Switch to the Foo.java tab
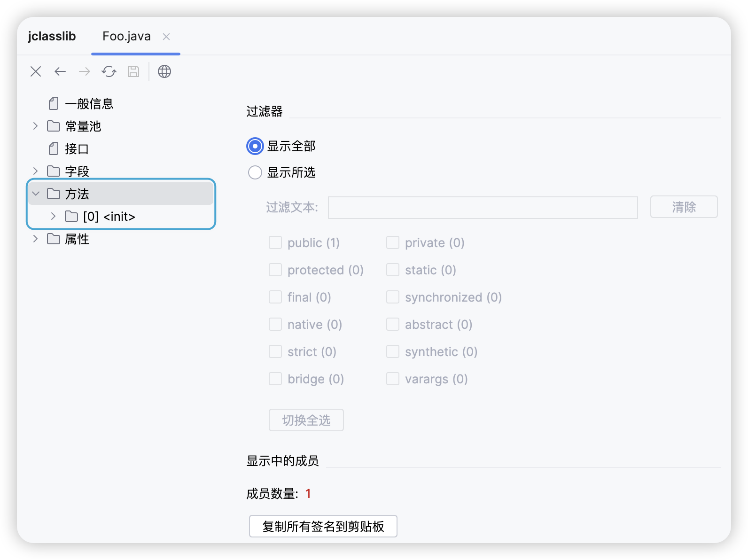The width and height of the screenshot is (748, 560). click(126, 37)
